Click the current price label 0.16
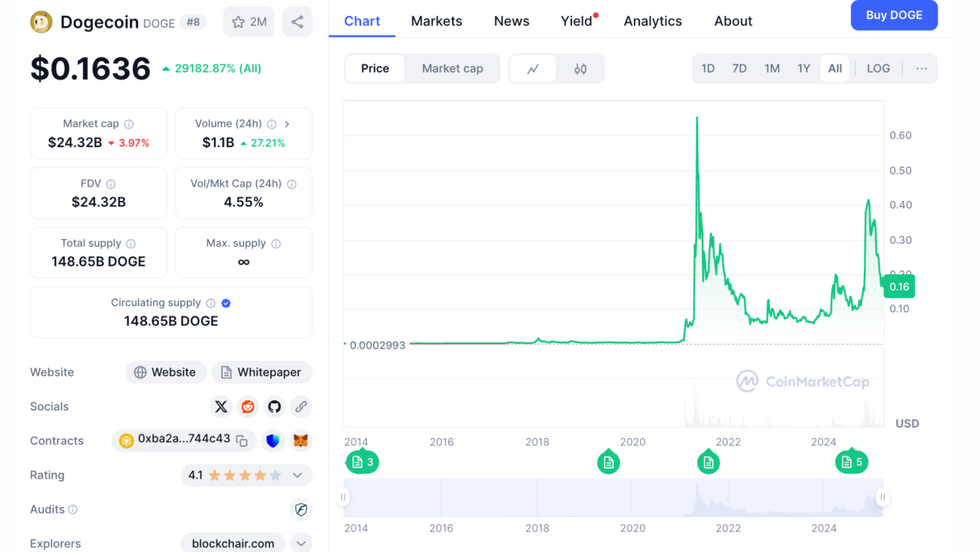 (899, 286)
